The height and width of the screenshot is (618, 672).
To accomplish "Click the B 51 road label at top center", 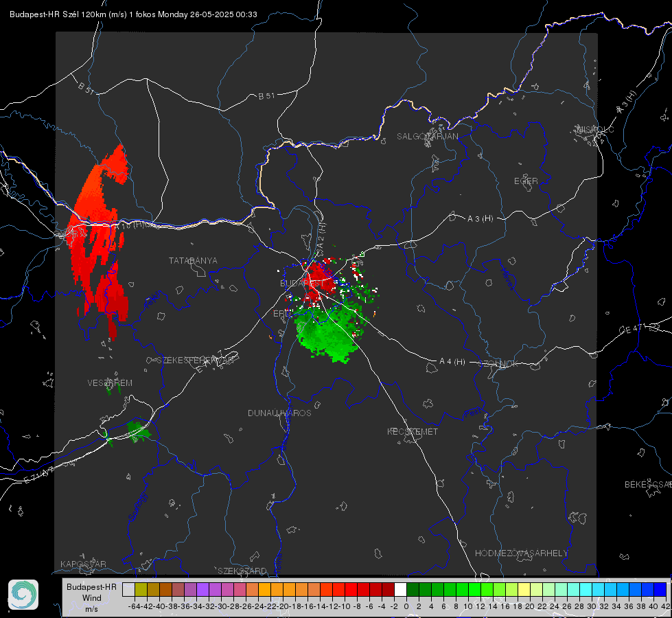I will (x=266, y=96).
